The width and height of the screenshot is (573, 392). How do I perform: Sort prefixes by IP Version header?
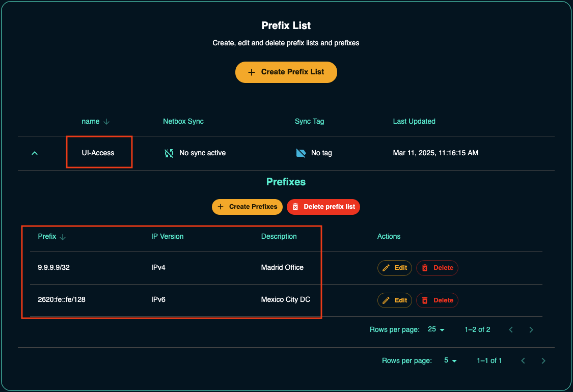tap(167, 237)
